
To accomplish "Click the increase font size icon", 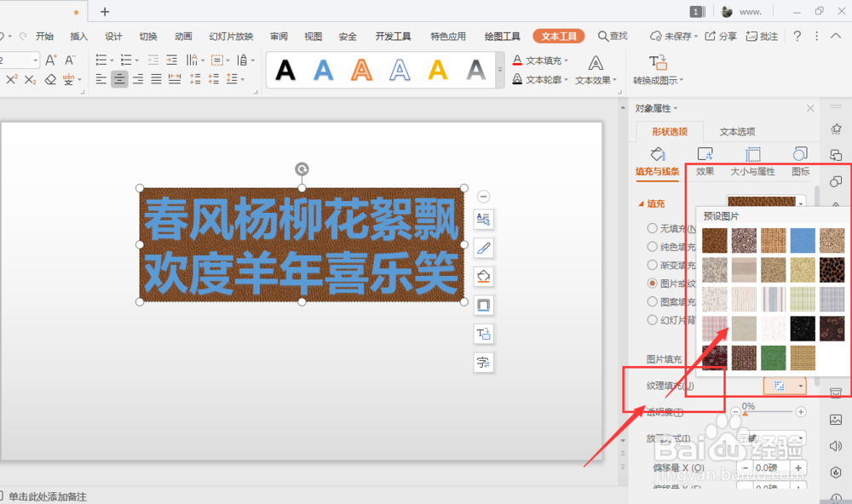I will click(50, 60).
